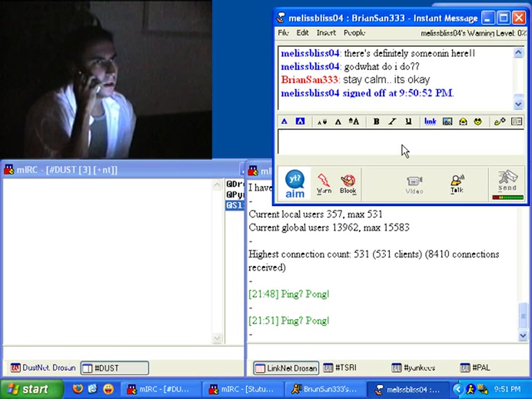Click in the AIM message input box
The height and width of the screenshot is (399, 532).
pos(401,142)
